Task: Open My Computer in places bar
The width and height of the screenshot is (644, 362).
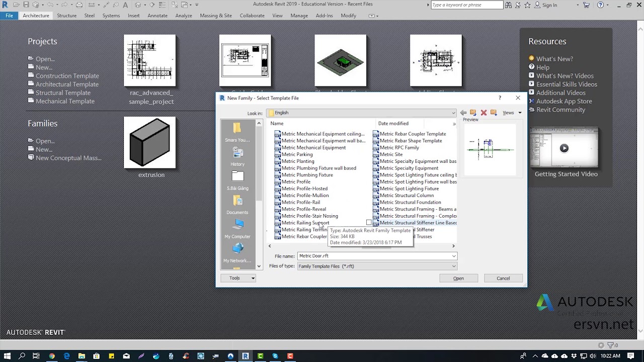Action: point(237,230)
